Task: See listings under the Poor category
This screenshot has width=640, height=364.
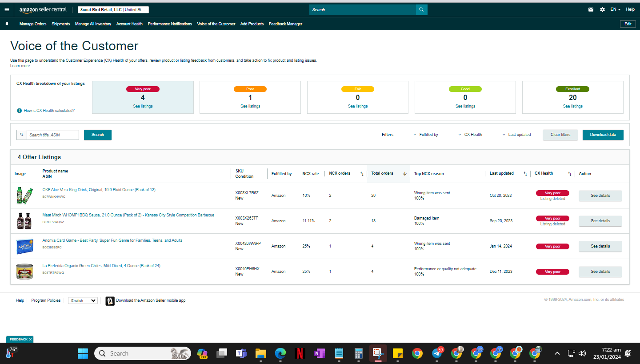Action: [250, 106]
